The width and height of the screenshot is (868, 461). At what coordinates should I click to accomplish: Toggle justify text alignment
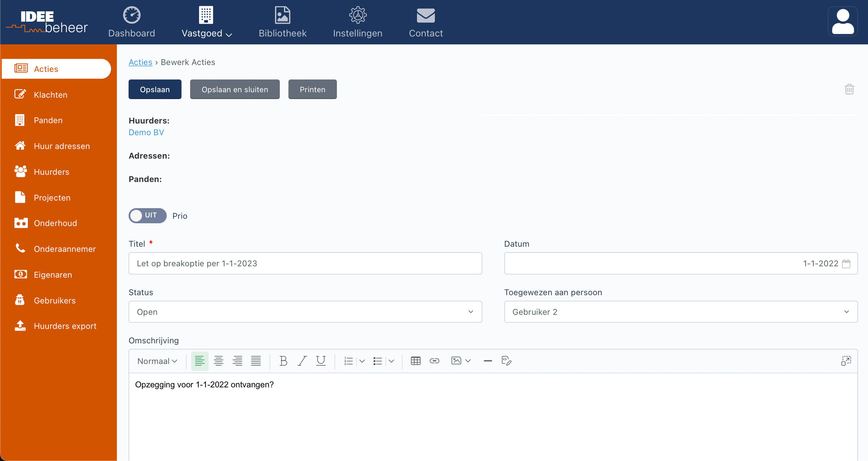pos(256,361)
